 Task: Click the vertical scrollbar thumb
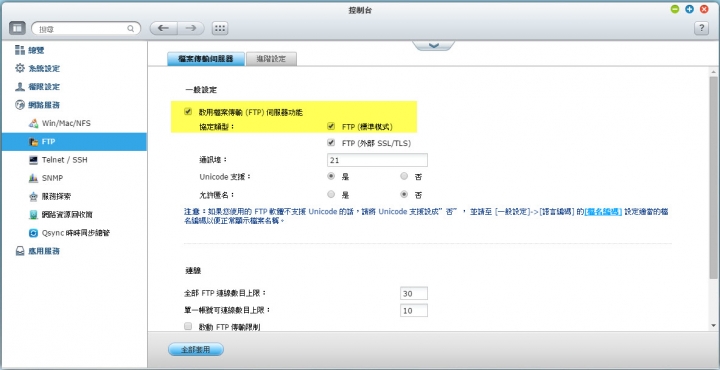[x=713, y=178]
